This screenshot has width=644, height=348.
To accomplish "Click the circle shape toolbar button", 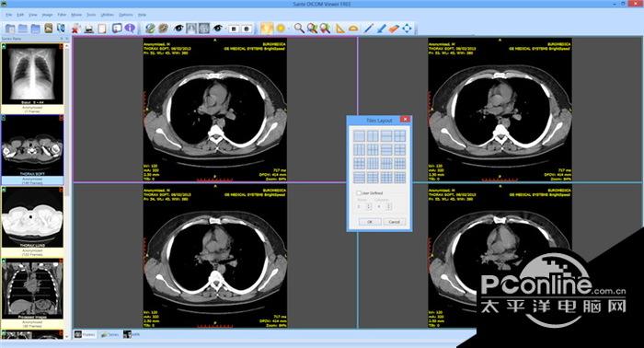I will (x=247, y=29).
